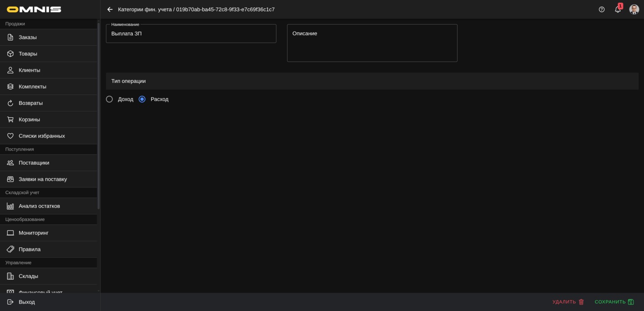Screen dimensions: 644x311
Task: Click the sidebar vertical scrollbar
Action: pyautogui.click(x=98, y=116)
